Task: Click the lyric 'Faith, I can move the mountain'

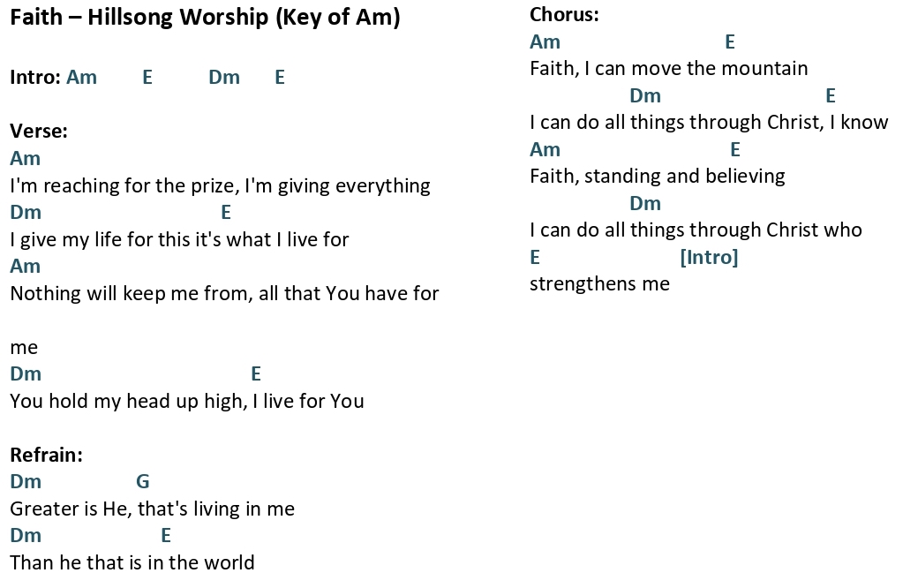Action: [x=668, y=69]
